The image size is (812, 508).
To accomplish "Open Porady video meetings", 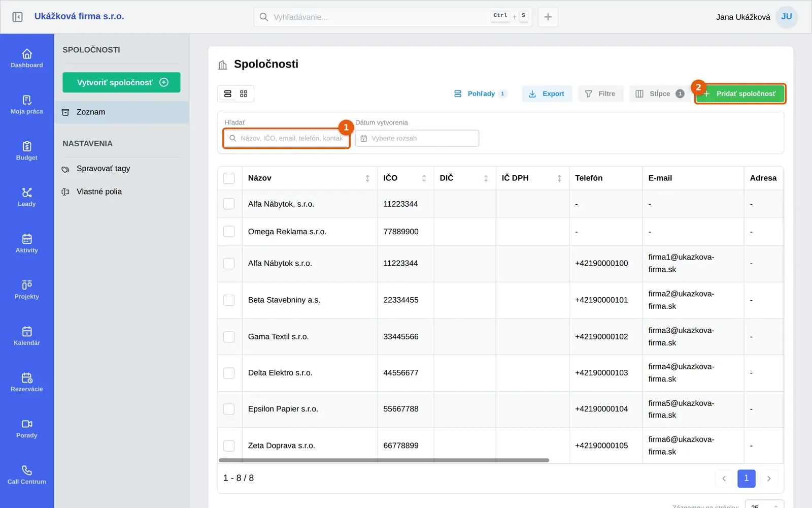I will click(27, 428).
